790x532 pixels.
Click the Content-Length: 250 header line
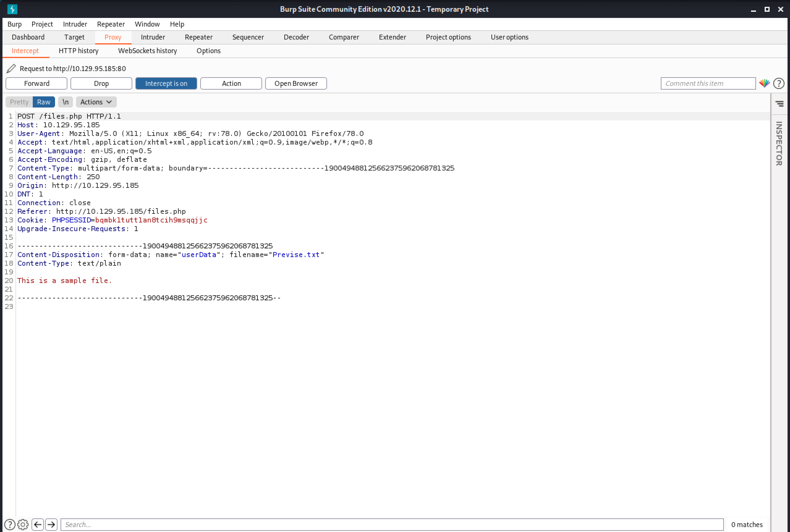pos(59,177)
